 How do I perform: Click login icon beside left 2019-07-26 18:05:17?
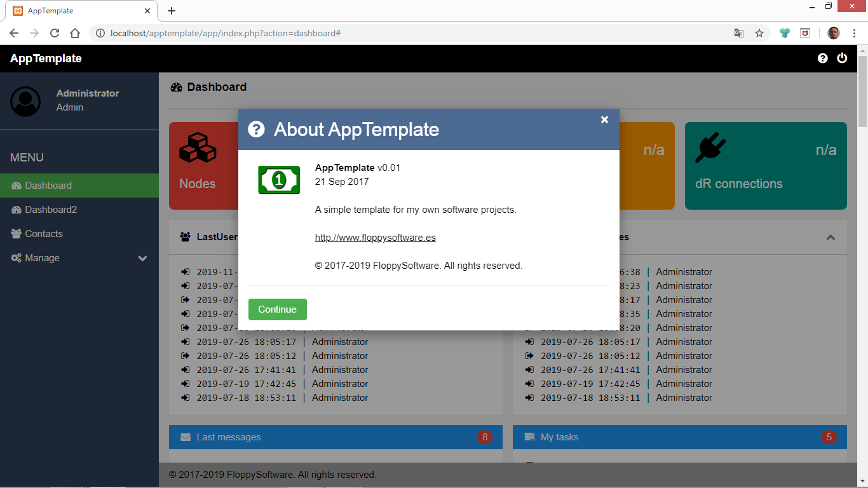pyautogui.click(x=186, y=342)
